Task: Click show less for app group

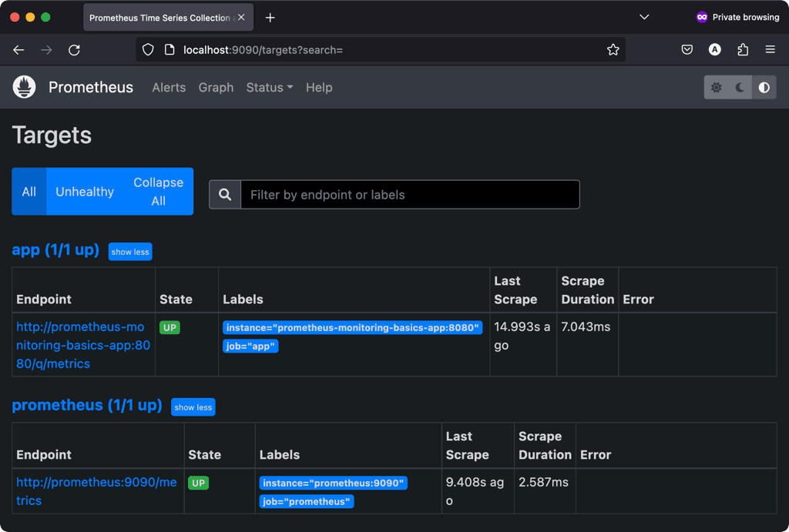Action: pyautogui.click(x=130, y=252)
